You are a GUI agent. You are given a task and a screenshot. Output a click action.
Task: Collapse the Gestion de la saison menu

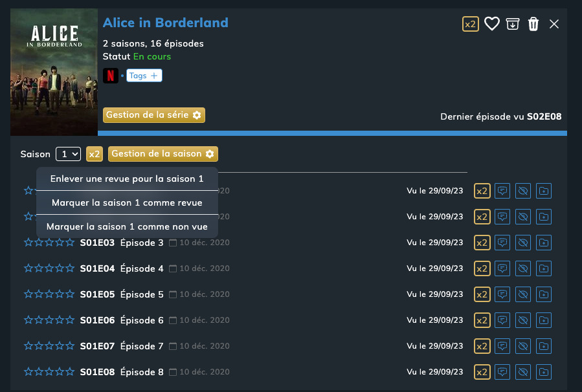(x=163, y=154)
